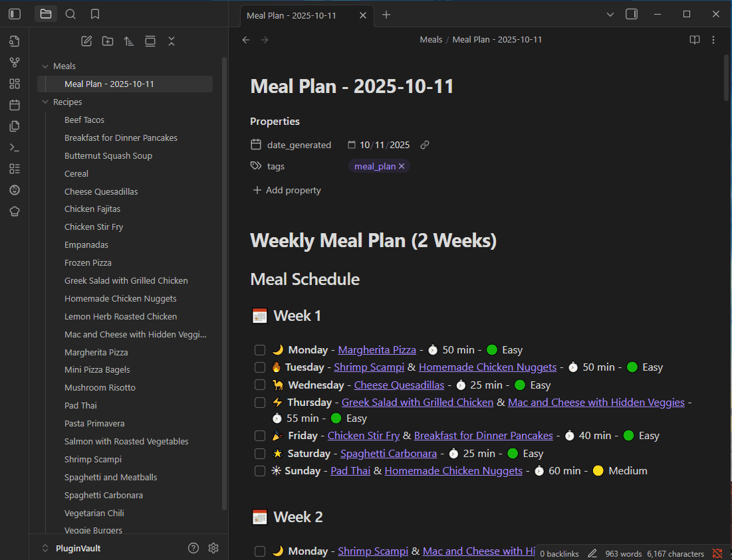The height and width of the screenshot is (560, 732).
Task: Click the note editor scrollbar
Action: point(727,78)
